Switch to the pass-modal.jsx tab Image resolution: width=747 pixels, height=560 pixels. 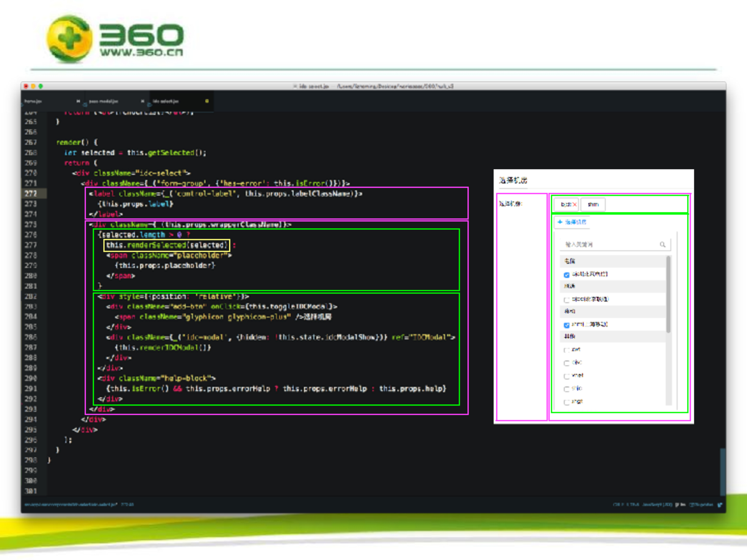103,101
